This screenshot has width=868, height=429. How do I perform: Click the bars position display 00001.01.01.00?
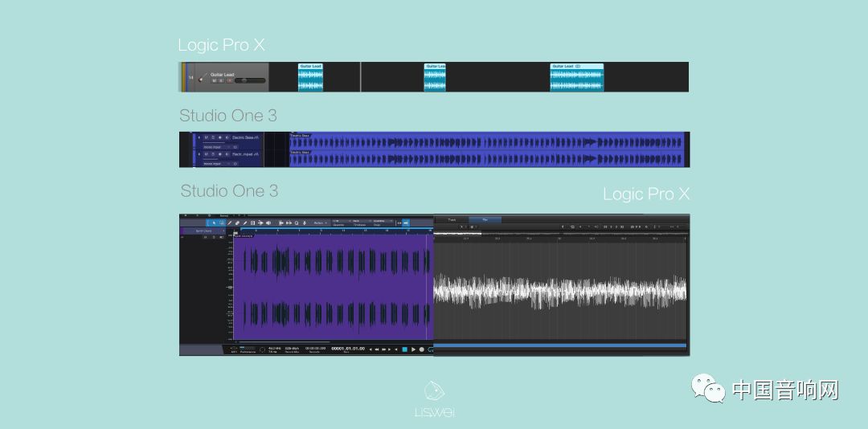[348, 349]
